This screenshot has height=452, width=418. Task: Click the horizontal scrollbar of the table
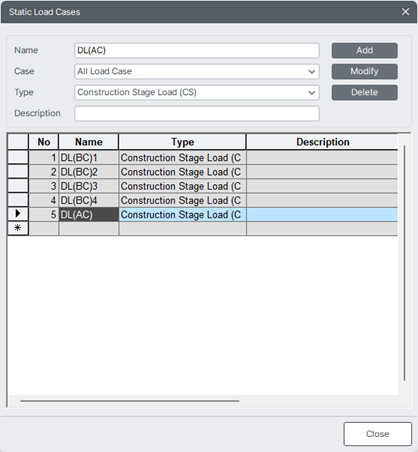click(x=130, y=401)
